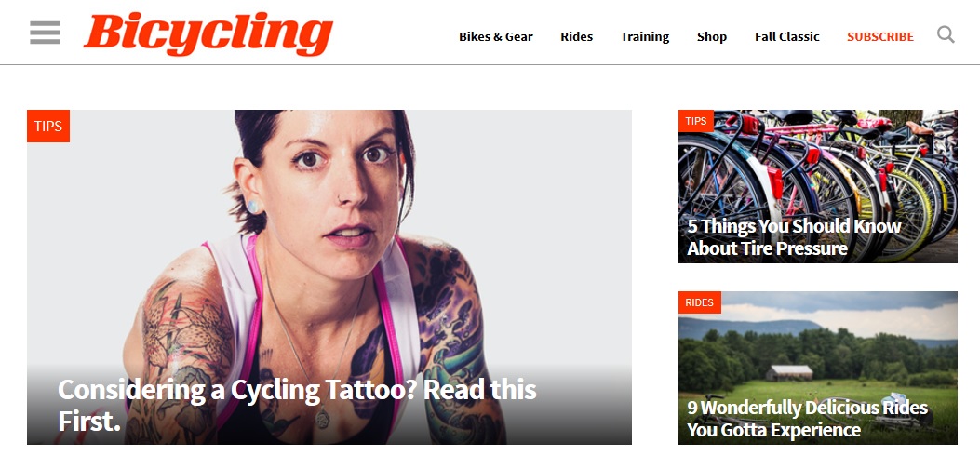Click the Bicycling logo
The height and width of the screenshot is (469, 980).
[208, 33]
